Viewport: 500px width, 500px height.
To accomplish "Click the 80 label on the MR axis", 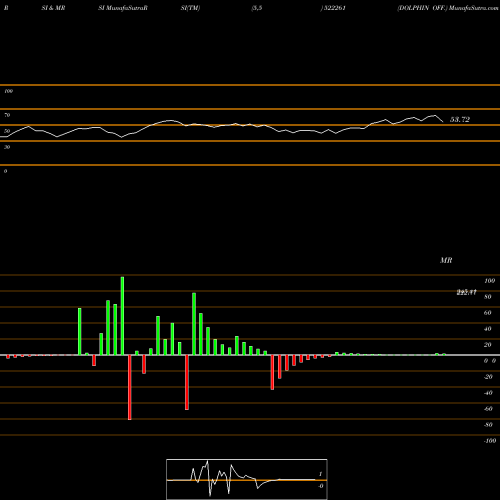I will pyautogui.click(x=488, y=297).
